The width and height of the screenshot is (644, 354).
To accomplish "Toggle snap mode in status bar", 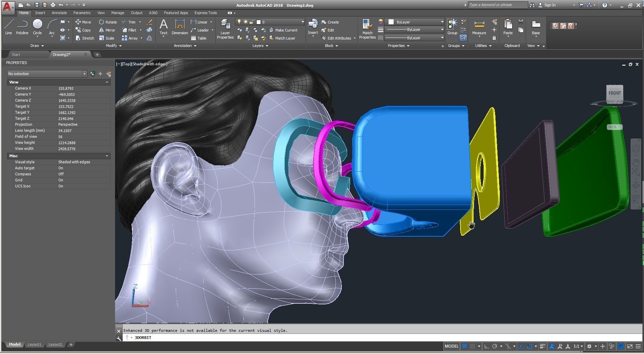I will coord(472,346).
